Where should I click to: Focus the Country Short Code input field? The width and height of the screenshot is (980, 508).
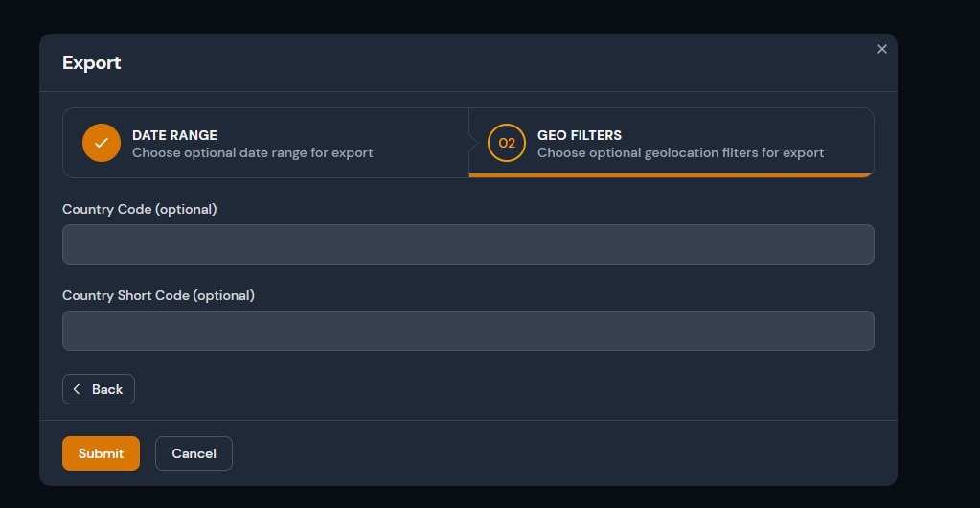[467, 331]
